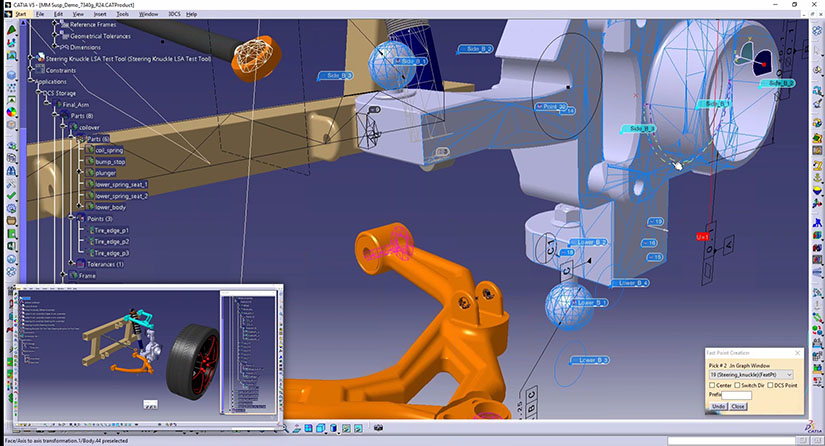Open the 3DCS menu
825x446 pixels.
click(x=173, y=15)
